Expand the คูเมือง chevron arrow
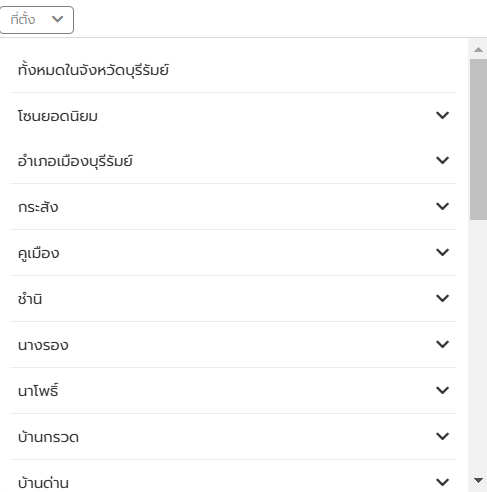The image size is (487, 492). pyautogui.click(x=442, y=252)
